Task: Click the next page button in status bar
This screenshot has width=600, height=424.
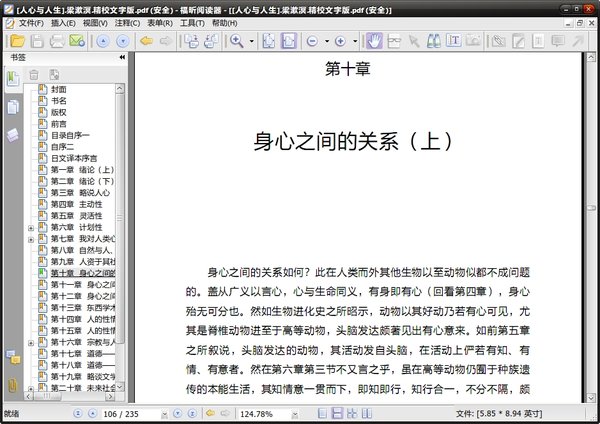Action: pyautogui.click(x=177, y=413)
